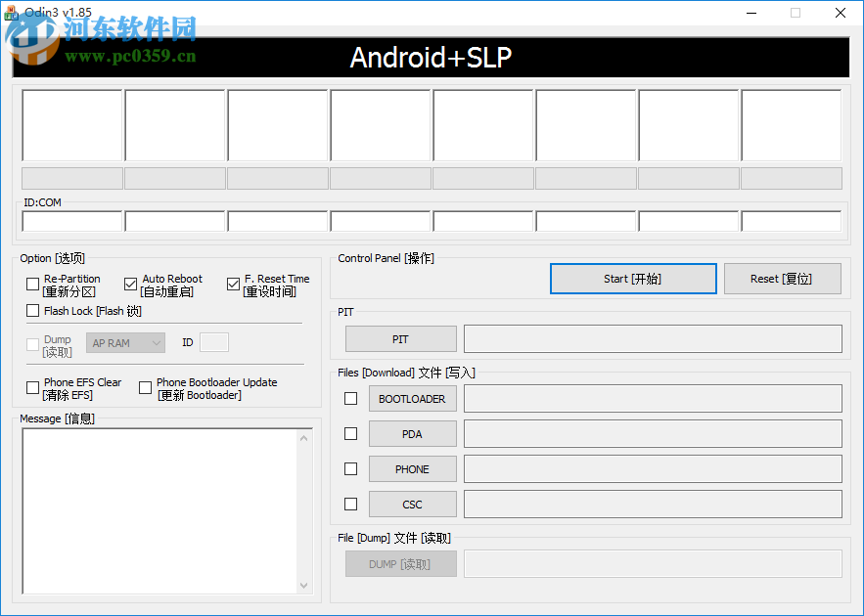Check the box next to PHONE
The image size is (864, 616).
tap(350, 468)
